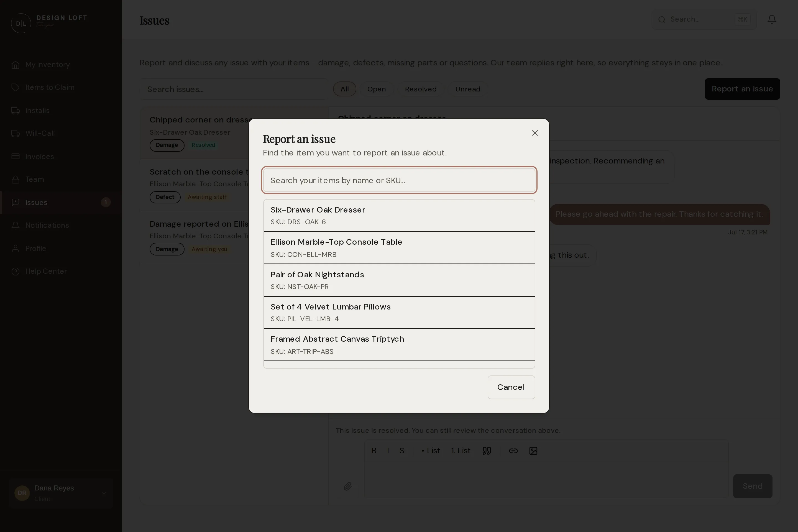Click the search magnifier icon in top bar
The width and height of the screenshot is (798, 532).
tap(662, 19)
